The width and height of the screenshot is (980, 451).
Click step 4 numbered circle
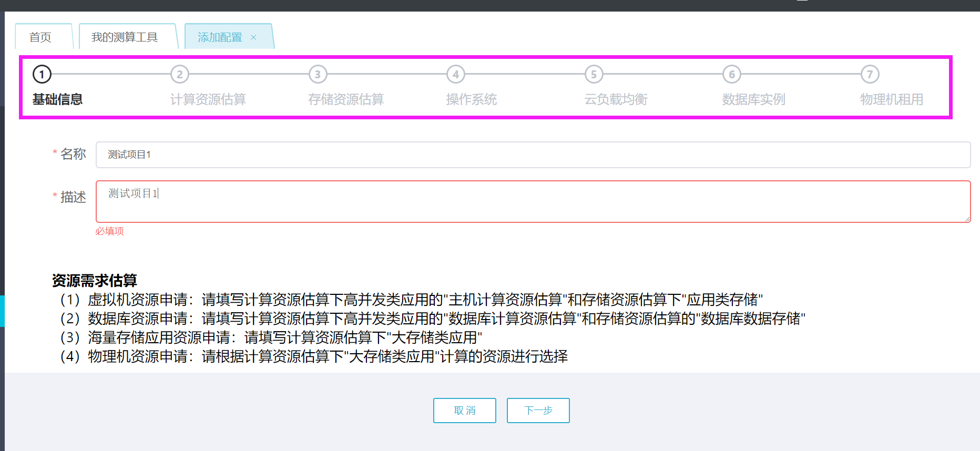456,74
